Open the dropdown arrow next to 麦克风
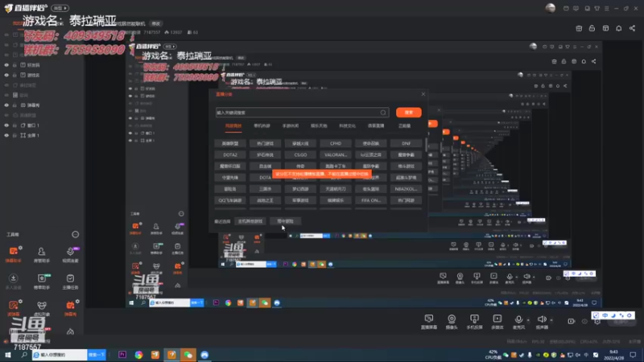644x362 pixels. tap(528, 320)
